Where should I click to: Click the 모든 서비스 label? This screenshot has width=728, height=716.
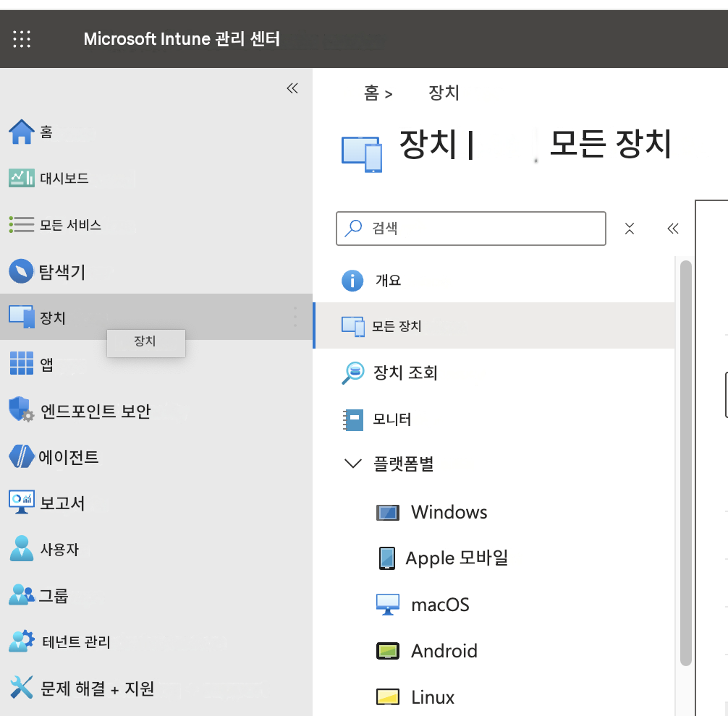point(70,225)
